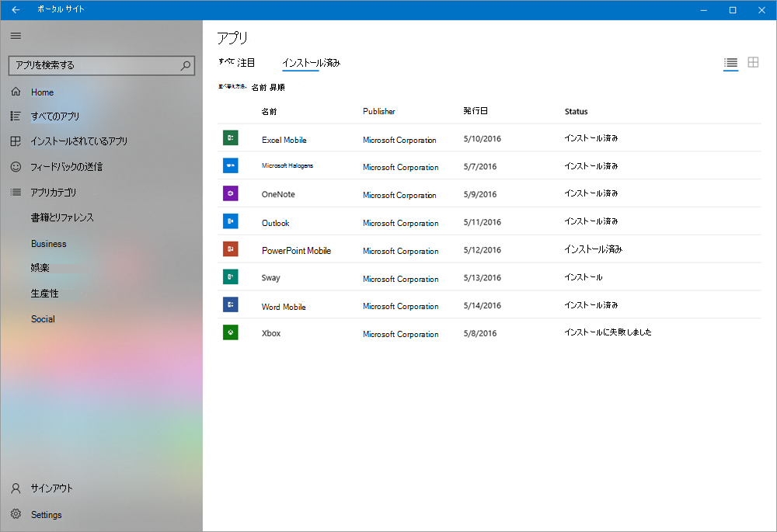Click the Word Mobile app icon
This screenshot has height=532, width=777.
click(x=231, y=304)
